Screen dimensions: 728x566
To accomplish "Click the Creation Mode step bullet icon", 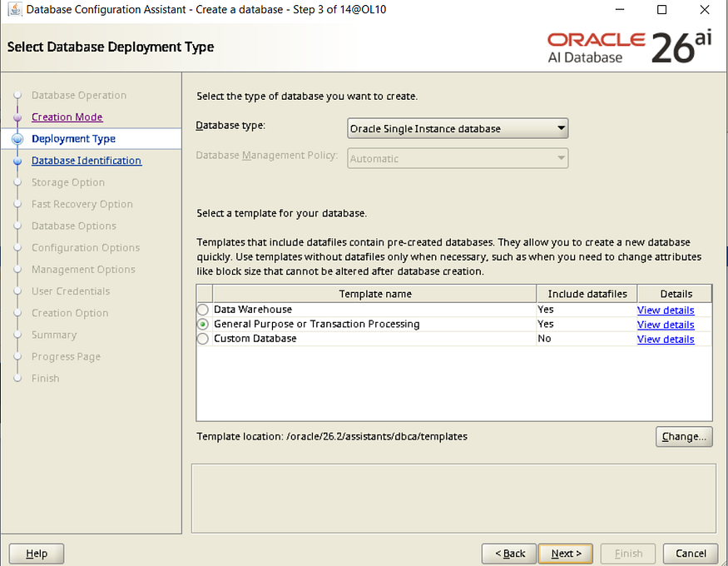I will click(17, 117).
